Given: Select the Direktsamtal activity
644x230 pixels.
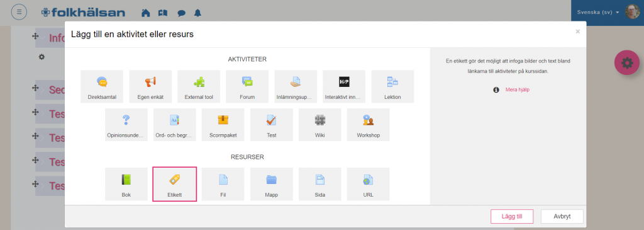Looking at the screenshot, I should (x=102, y=86).
